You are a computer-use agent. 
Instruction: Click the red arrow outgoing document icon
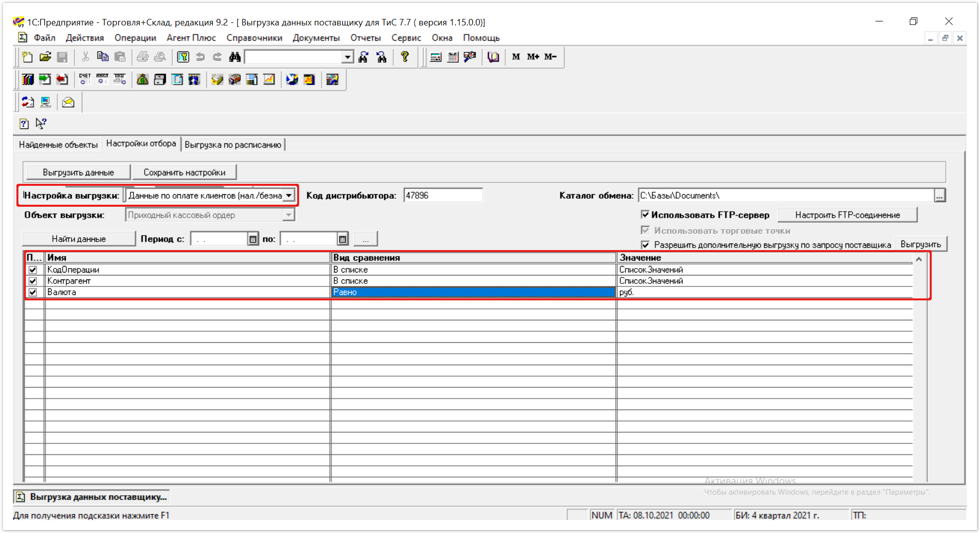pyautogui.click(x=62, y=79)
